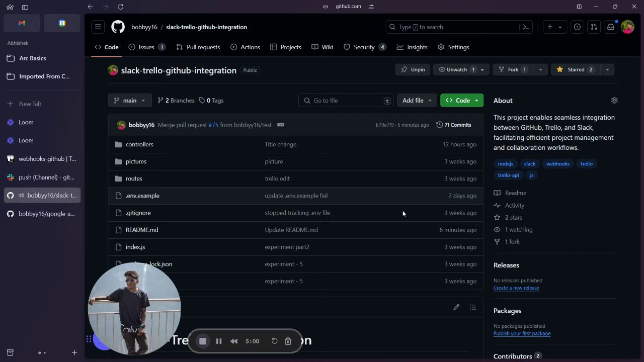View the 71 Commits history

coord(454,125)
